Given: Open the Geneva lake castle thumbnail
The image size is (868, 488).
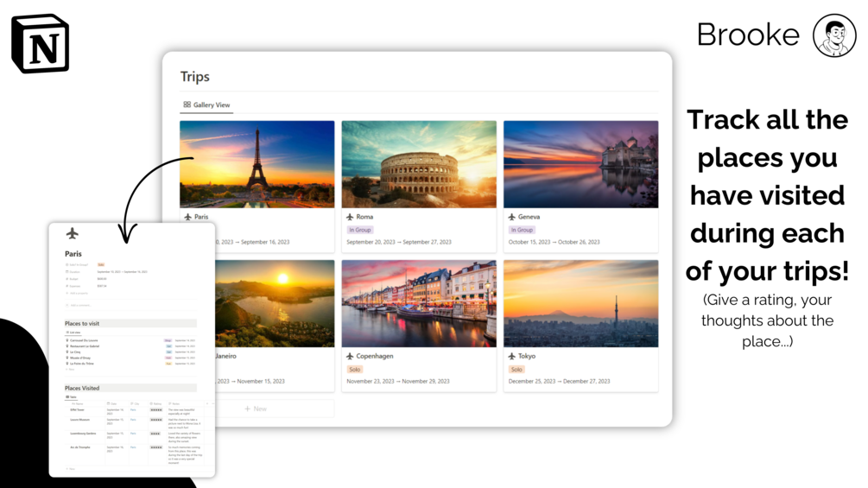Looking at the screenshot, I should 580,164.
